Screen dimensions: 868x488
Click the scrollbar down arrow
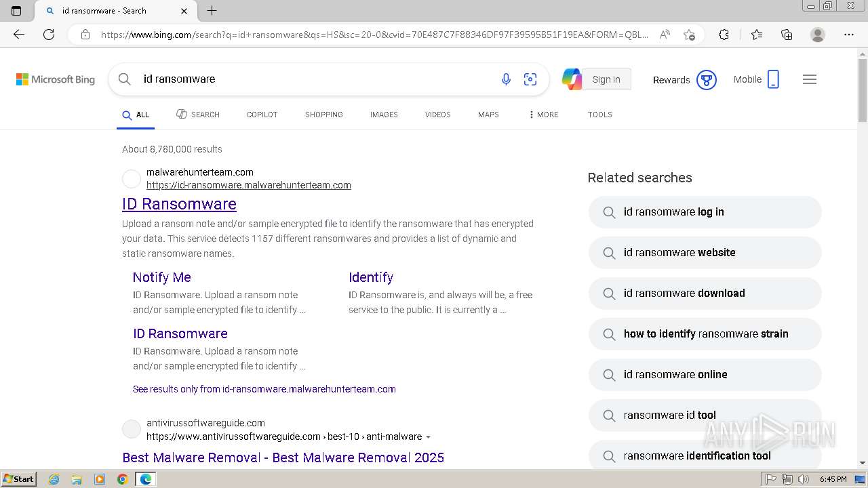[863, 463]
